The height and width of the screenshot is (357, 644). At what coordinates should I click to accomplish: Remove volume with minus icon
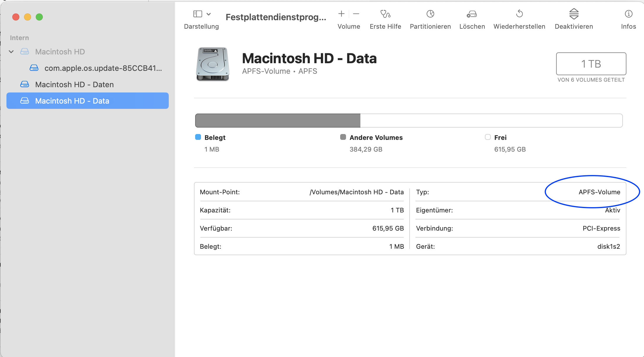356,14
